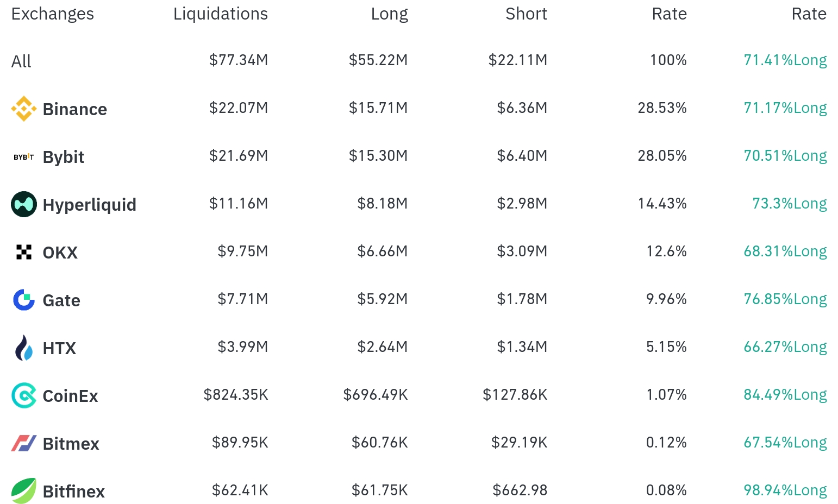838x504 pixels.
Task: Open the Bybit exchange name link
Action: (64, 157)
